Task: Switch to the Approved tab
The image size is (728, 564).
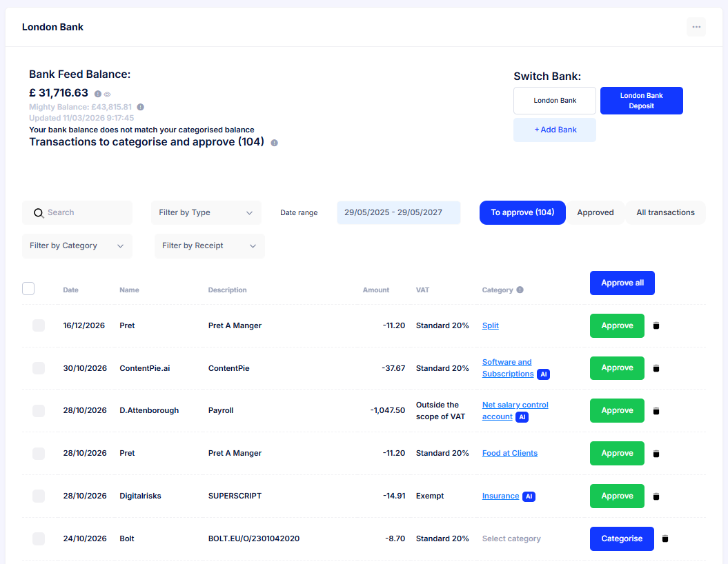Action: 596,213
